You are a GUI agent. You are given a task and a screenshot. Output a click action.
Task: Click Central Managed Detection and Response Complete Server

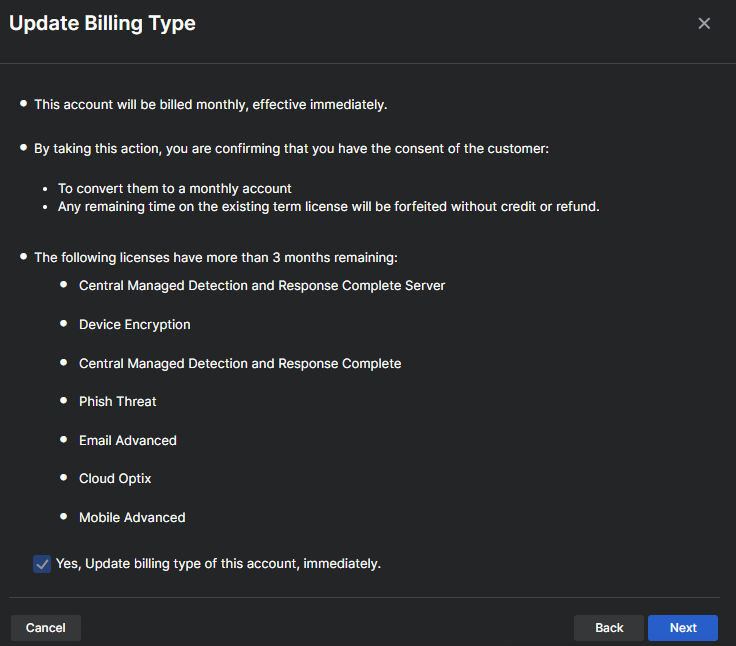[x=262, y=286]
